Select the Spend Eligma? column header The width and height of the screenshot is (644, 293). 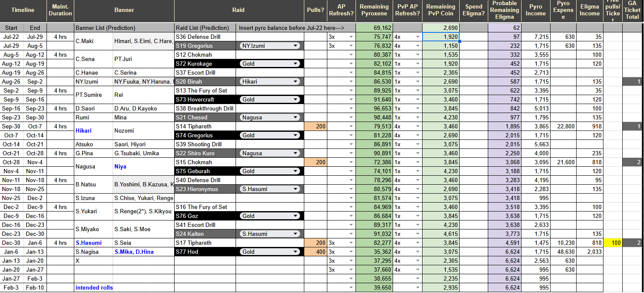474,10
